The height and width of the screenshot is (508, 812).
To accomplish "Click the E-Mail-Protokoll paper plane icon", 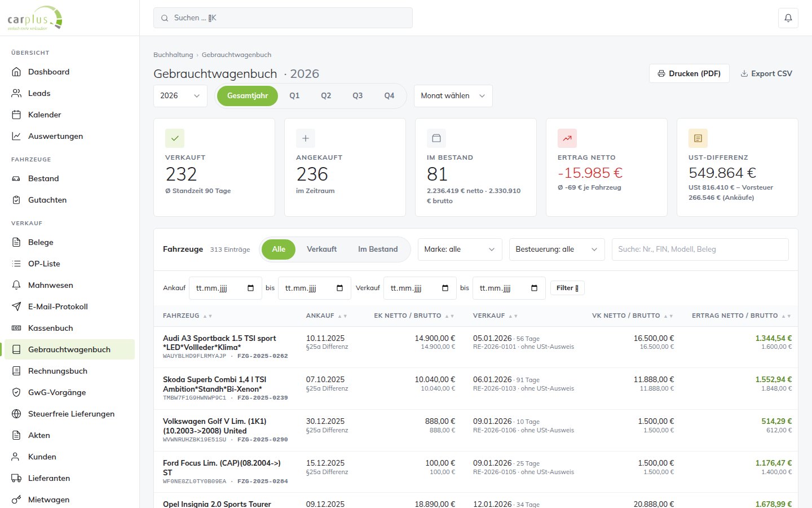I will click(16, 306).
